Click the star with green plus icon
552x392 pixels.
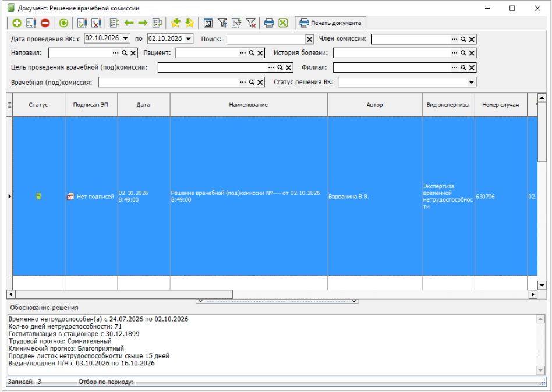175,23
